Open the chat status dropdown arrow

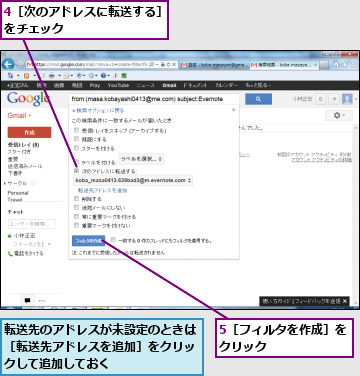tap(49, 244)
